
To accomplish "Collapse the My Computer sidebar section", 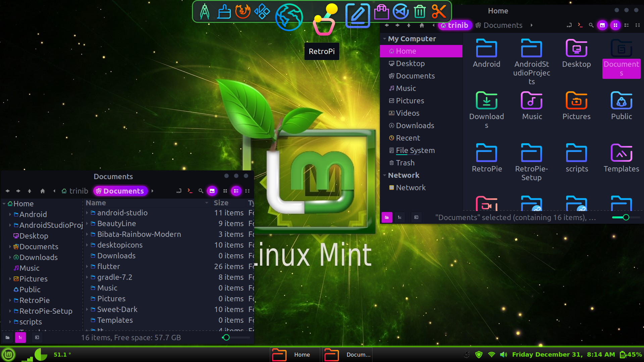I will coord(385,39).
